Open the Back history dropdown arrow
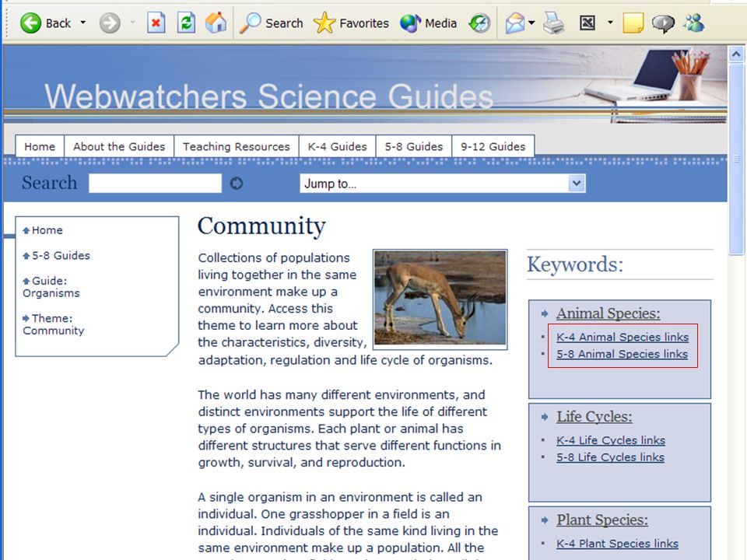Image resolution: width=747 pixels, height=560 pixels. (83, 23)
